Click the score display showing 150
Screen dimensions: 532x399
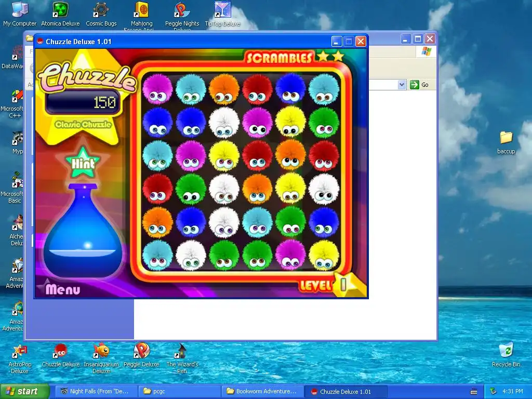83,102
